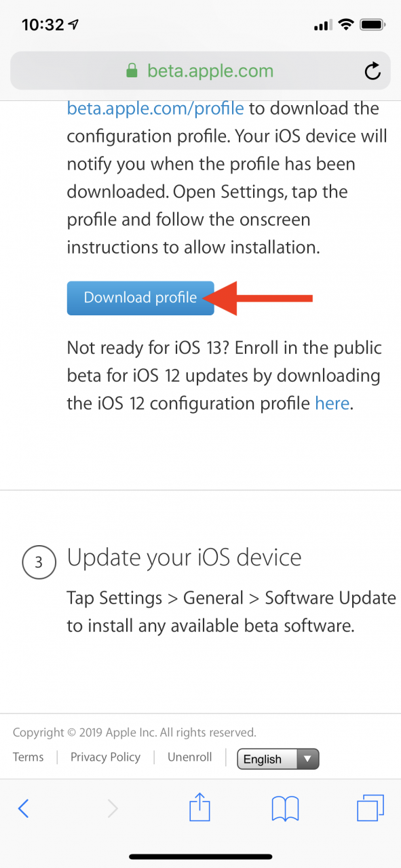Screen dimensions: 401x868
Task: Tap the green padlock security icon
Action: (x=132, y=71)
